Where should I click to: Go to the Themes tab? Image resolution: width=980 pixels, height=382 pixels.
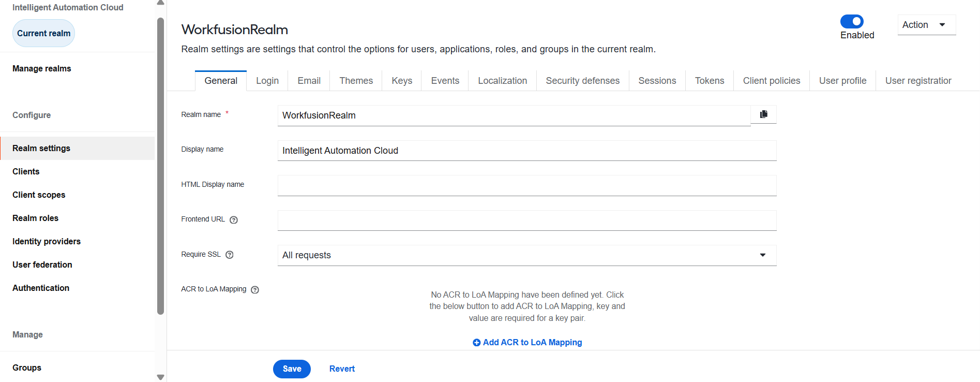(x=356, y=81)
